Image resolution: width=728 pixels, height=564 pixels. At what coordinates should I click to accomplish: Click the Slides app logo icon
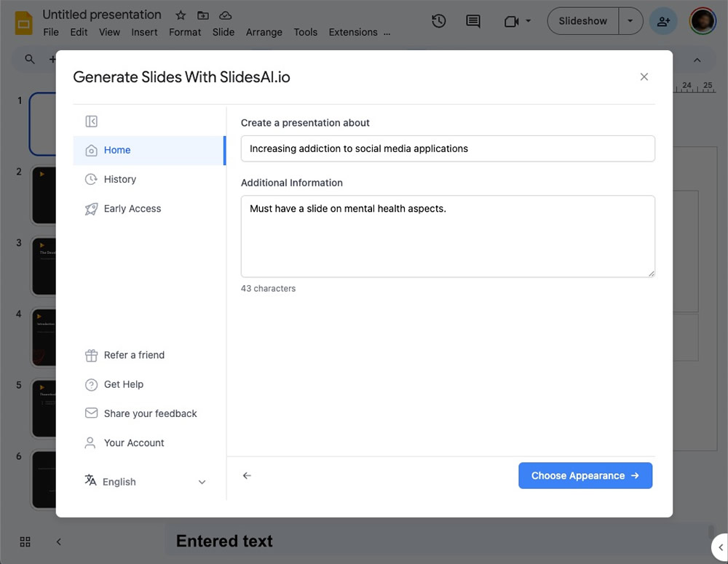tap(24, 23)
